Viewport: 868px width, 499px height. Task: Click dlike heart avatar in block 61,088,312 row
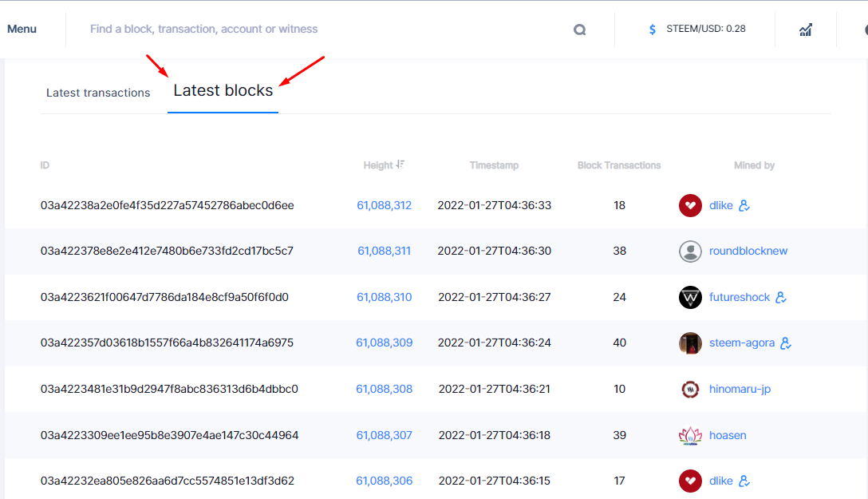tap(690, 205)
